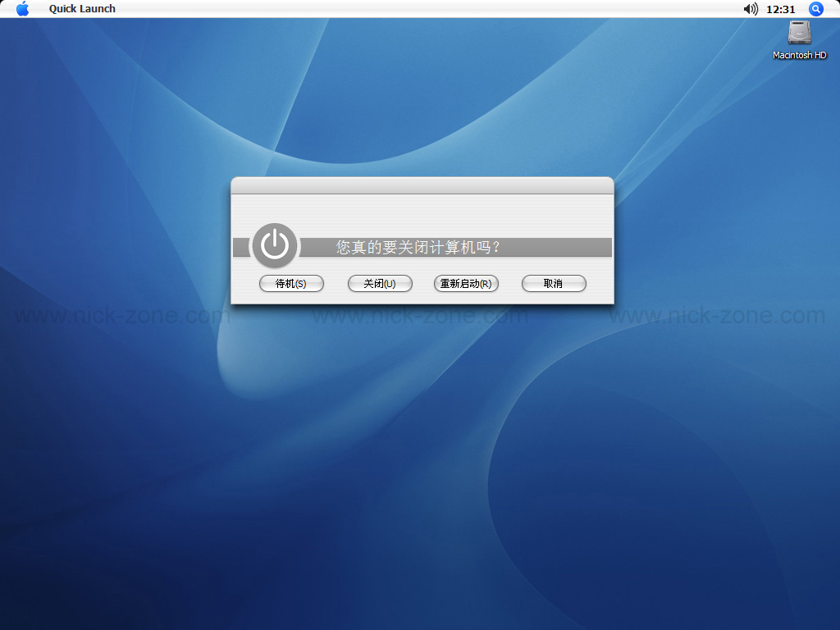The height and width of the screenshot is (630, 840).
Task: Open the Apple logo menu
Action: (22, 8)
